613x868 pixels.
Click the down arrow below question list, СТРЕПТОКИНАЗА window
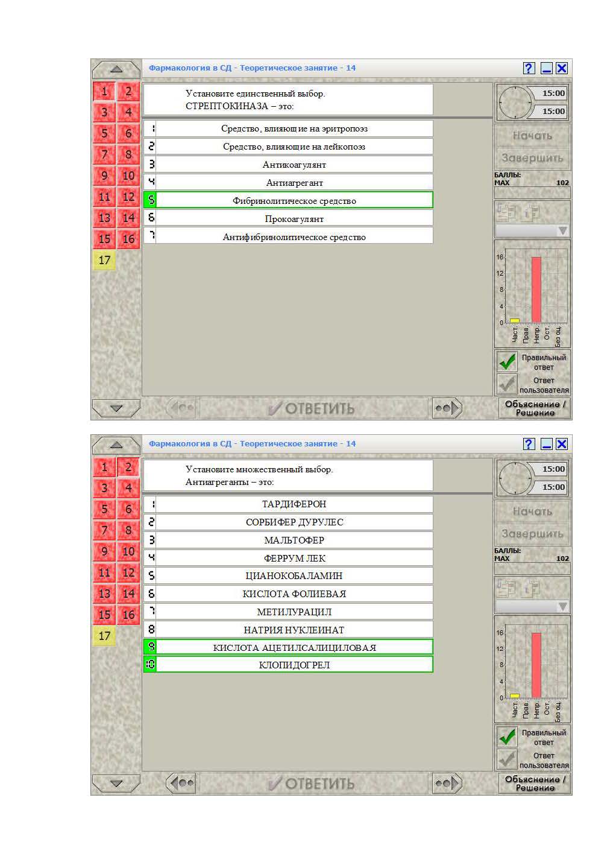tap(116, 408)
